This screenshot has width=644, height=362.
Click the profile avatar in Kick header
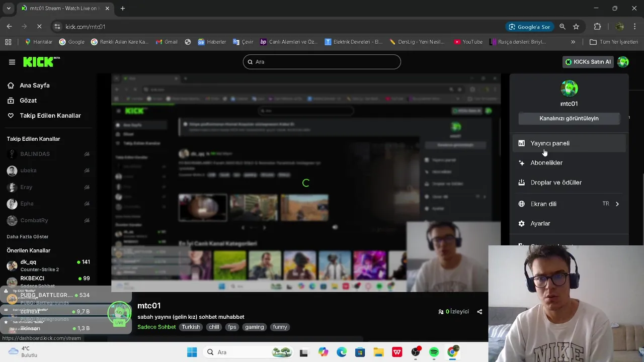pos(623,62)
